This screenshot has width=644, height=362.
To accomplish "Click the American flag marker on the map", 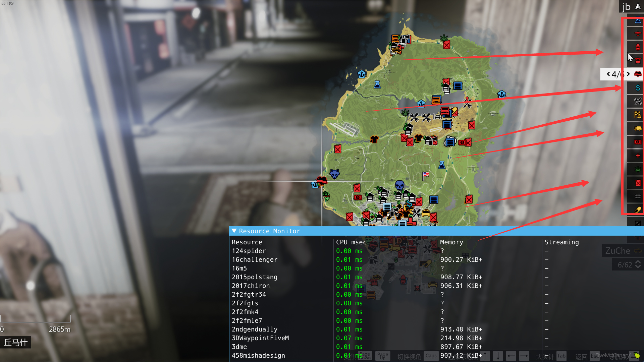I will [426, 176].
